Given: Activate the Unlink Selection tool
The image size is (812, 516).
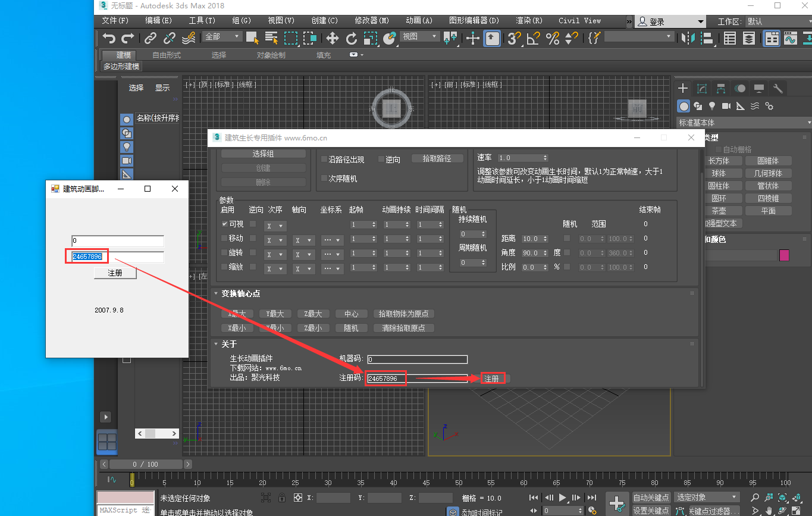Looking at the screenshot, I should (170, 38).
